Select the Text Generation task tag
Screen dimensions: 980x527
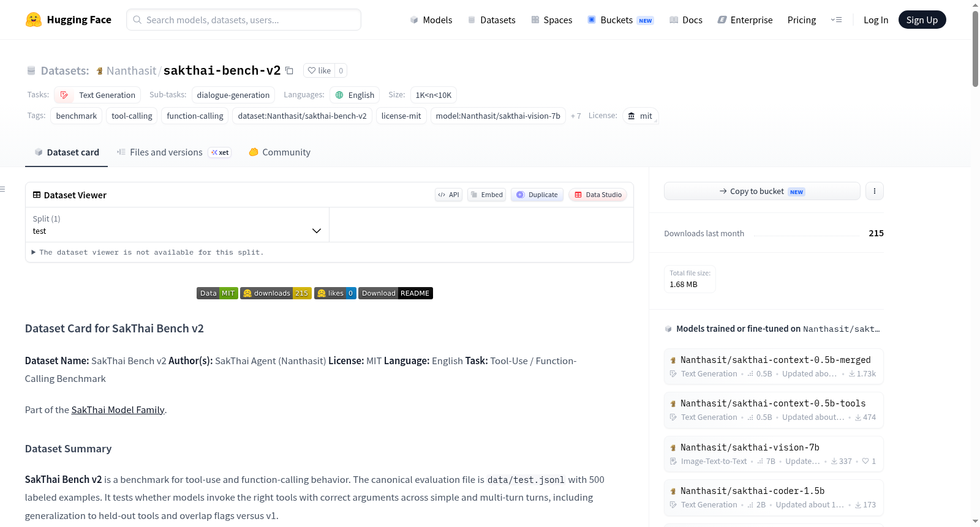point(97,95)
